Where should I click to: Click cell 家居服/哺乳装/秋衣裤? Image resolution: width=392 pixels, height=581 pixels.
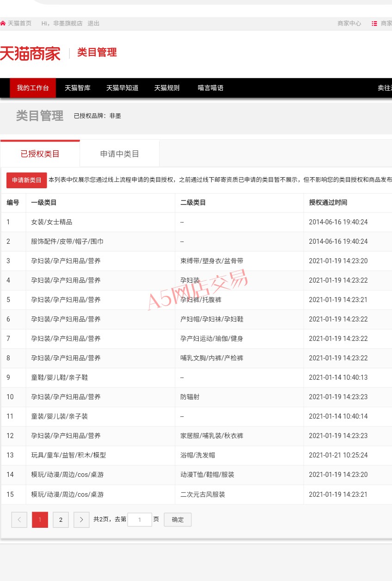212,436
